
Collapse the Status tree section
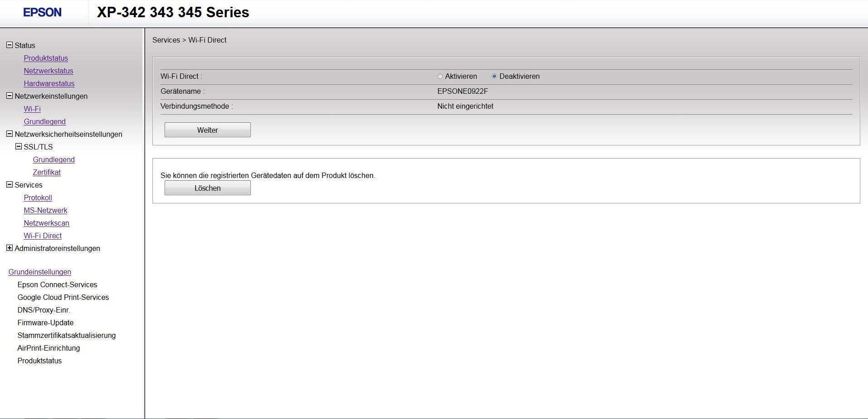coord(10,45)
